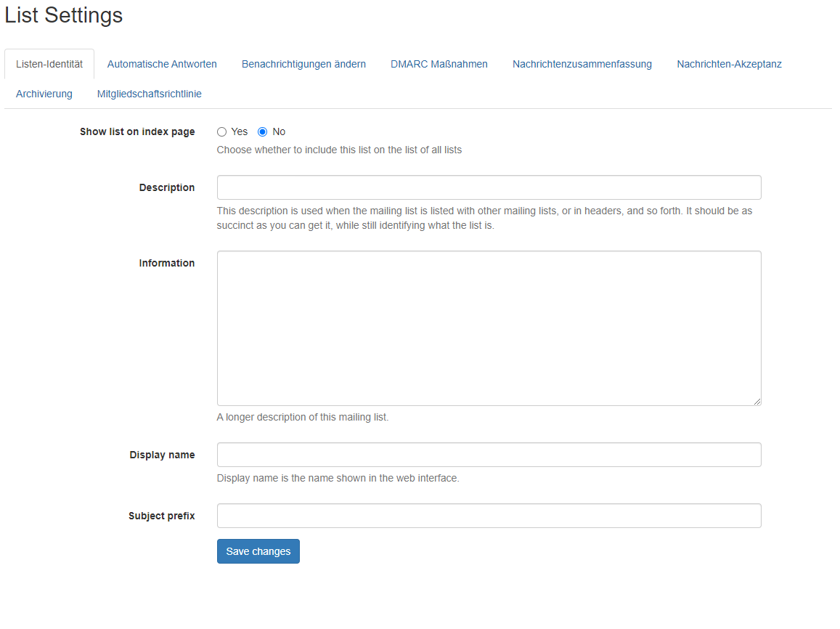Select the Nachrichtenzusammenfassung tab
The height and width of the screenshot is (629, 840).
[x=582, y=64]
